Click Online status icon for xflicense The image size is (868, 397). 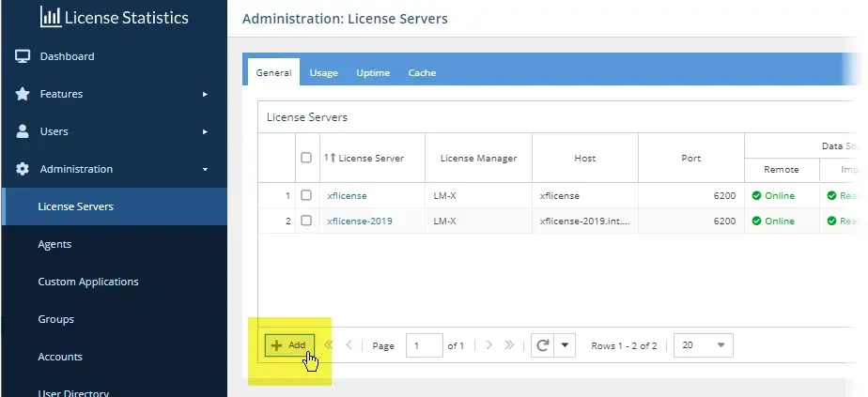coord(756,196)
